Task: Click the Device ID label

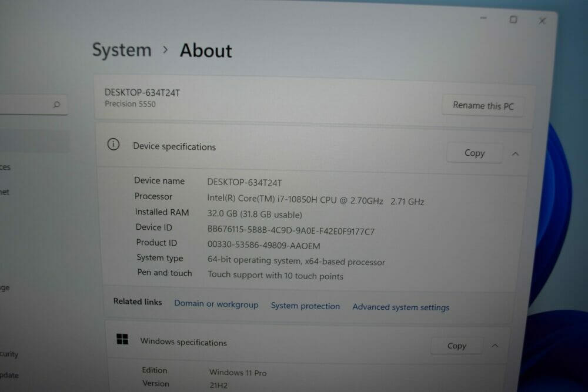Action: (x=153, y=227)
